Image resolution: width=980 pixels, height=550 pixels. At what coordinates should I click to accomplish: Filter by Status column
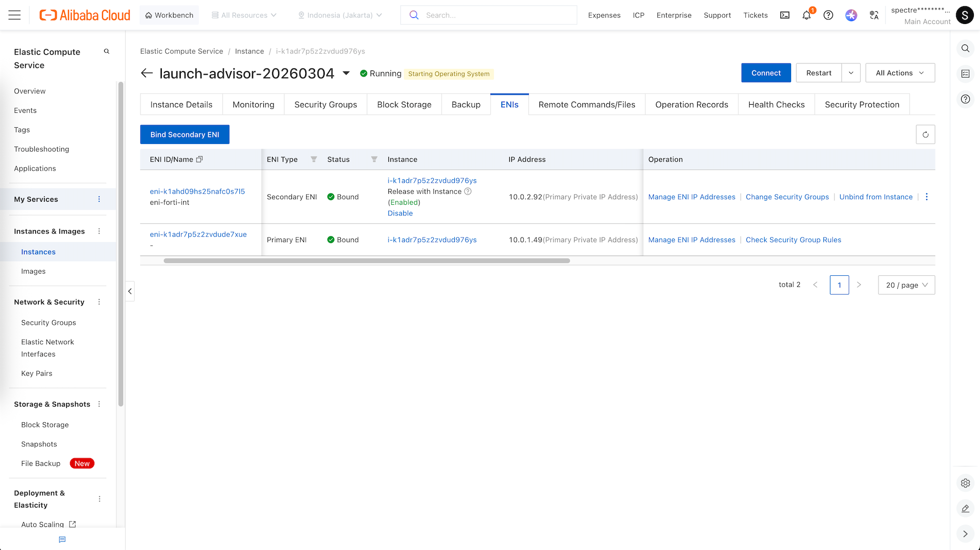pos(374,159)
